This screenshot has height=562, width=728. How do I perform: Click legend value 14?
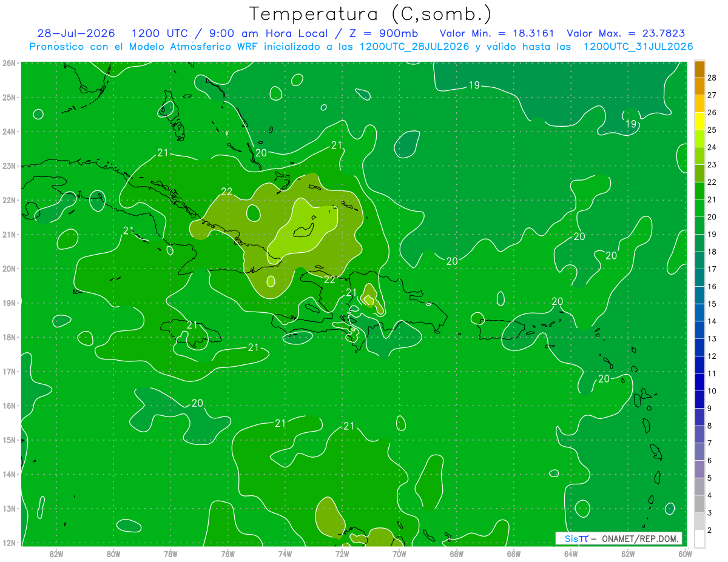tap(712, 321)
